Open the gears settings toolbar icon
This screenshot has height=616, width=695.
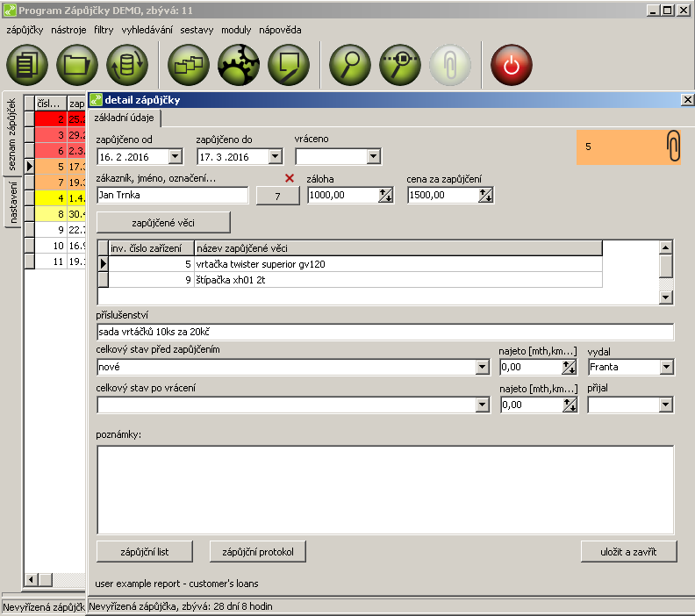pyautogui.click(x=239, y=65)
